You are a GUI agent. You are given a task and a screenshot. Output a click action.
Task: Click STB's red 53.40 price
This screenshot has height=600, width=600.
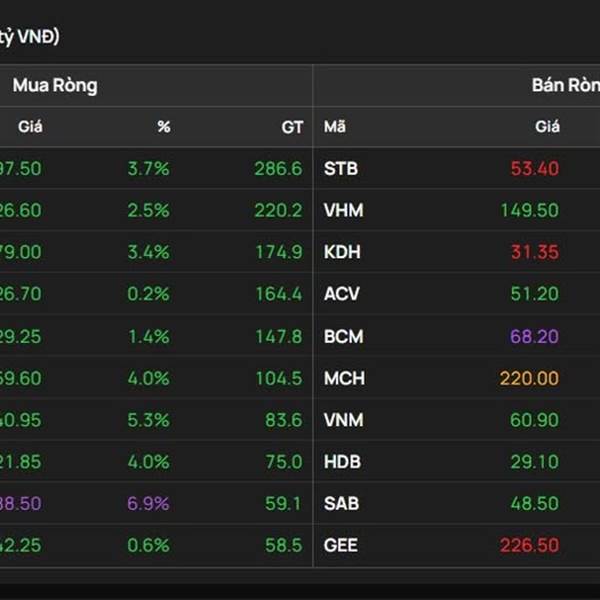[535, 169]
